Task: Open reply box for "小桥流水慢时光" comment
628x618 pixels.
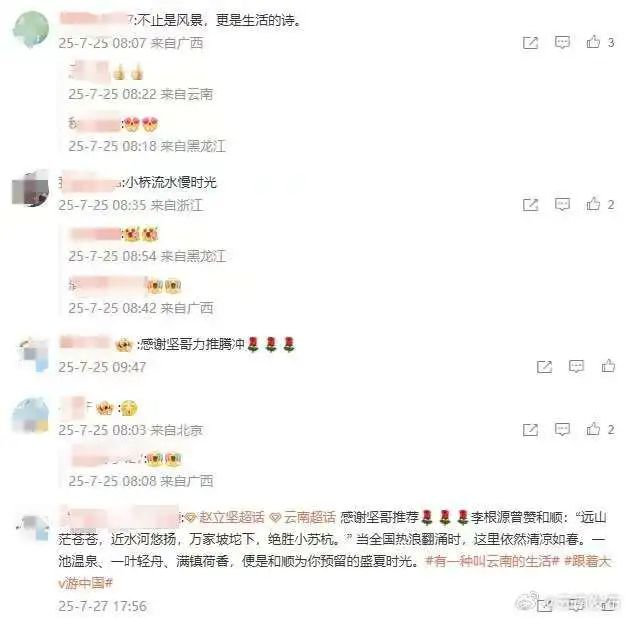Action: 562,205
